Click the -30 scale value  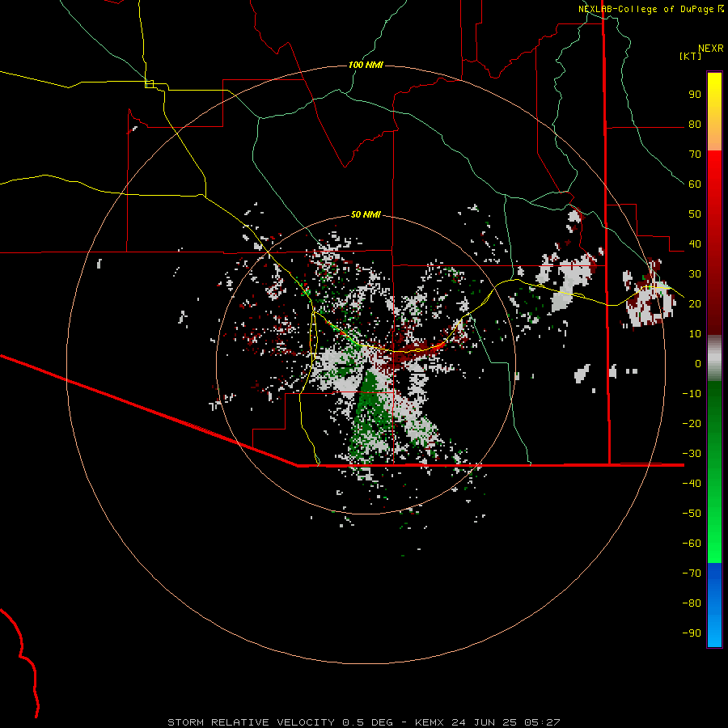tap(692, 453)
